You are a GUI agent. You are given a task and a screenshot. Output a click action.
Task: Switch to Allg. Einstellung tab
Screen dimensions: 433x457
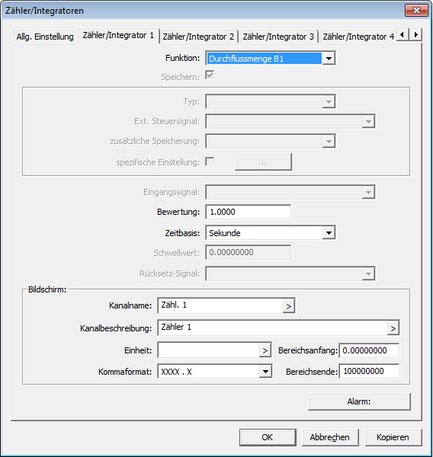pyautogui.click(x=45, y=36)
